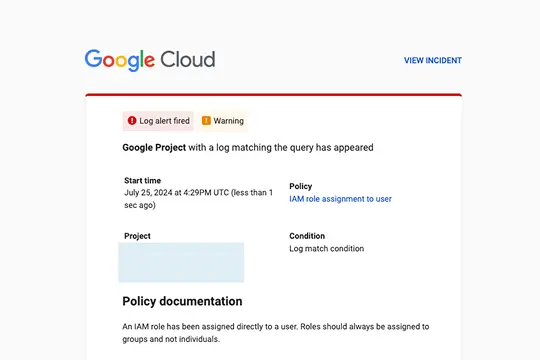Select the Log alert fired label text
This screenshot has height=360, width=540.
coord(164,121)
